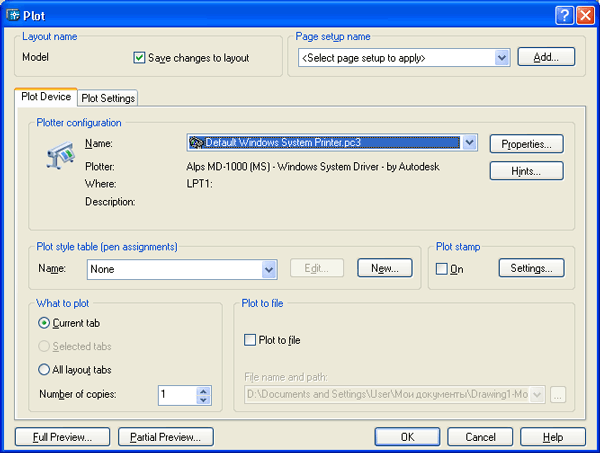The height and width of the screenshot is (453, 600).
Task: Switch to the Plot Settings tab
Action: pyautogui.click(x=108, y=98)
